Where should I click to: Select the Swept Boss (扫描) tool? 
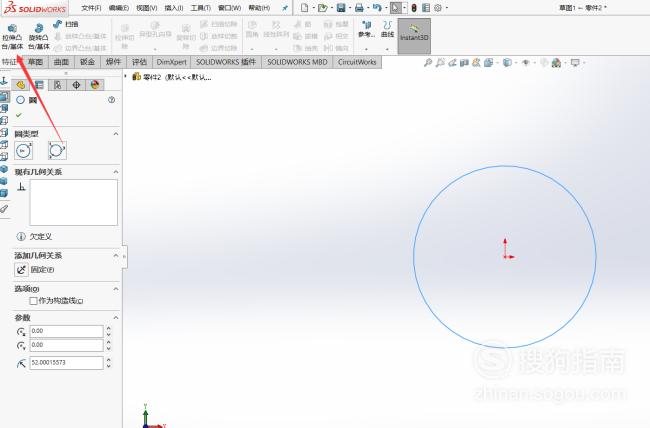(x=66, y=24)
